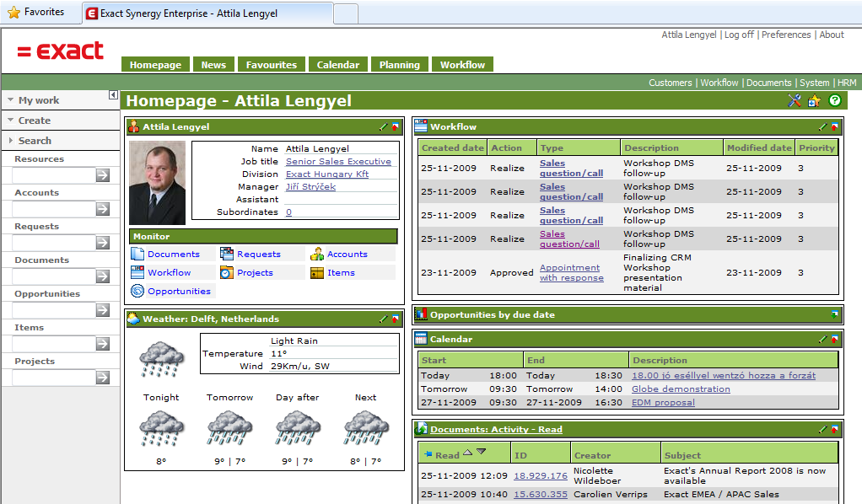Viewport: 862px width, 504px height.
Task: Submit Opportunities search arrow button
Action: tap(103, 310)
